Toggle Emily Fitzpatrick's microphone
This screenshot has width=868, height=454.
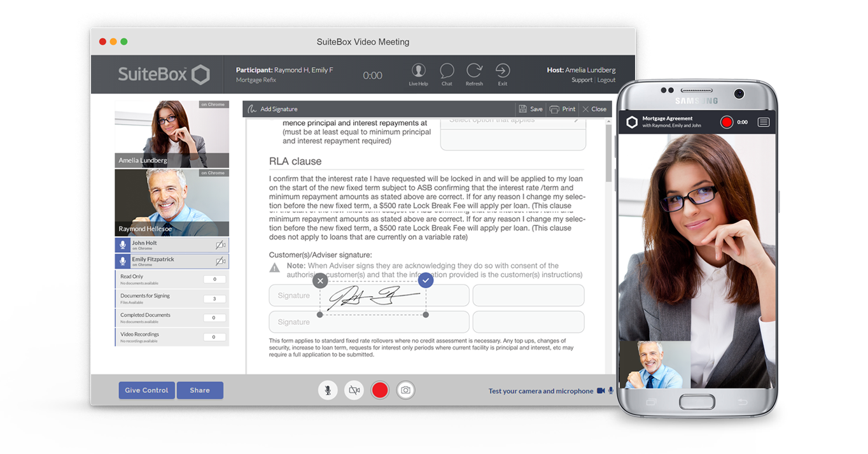(x=123, y=262)
